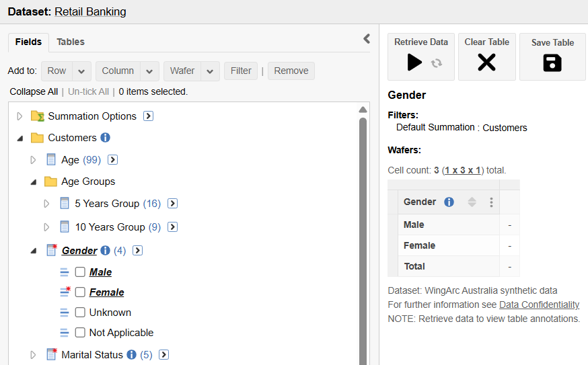Collapse the left panel with the arrow icon
588x365 pixels.
367,39
